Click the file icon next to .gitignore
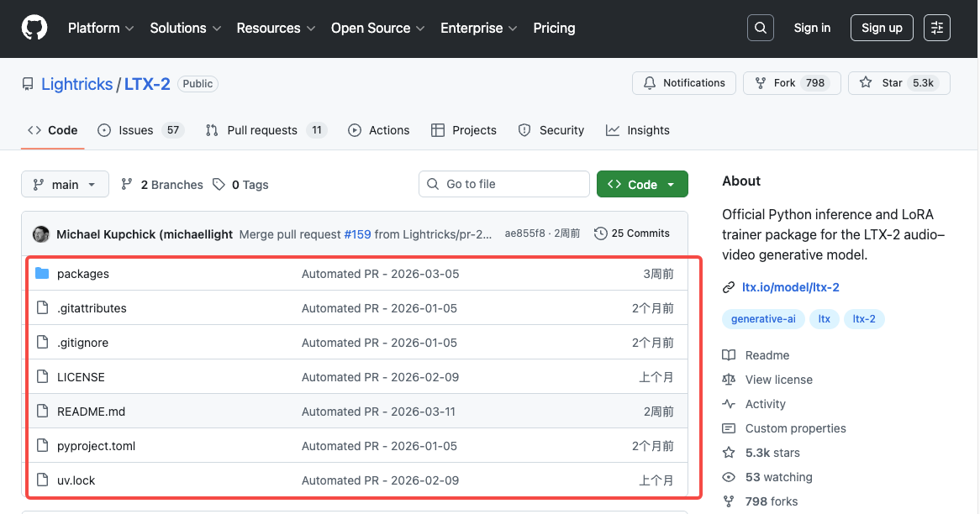The image size is (980, 514). tap(43, 343)
